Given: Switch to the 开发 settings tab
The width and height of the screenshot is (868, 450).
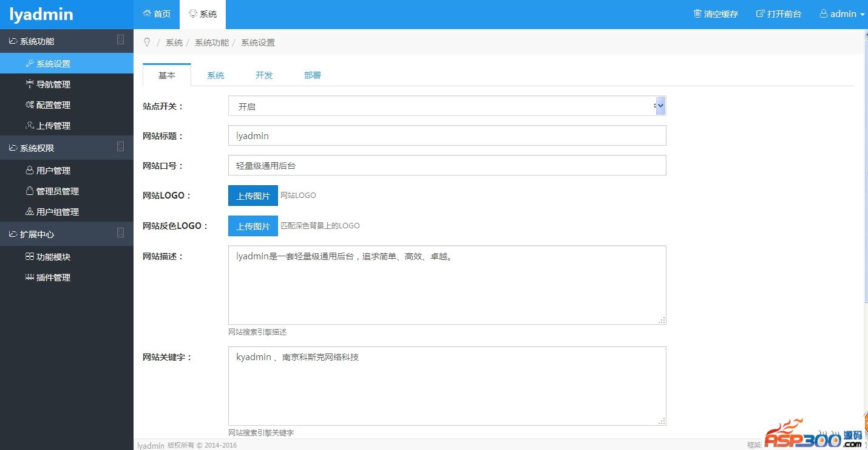Looking at the screenshot, I should click(264, 75).
